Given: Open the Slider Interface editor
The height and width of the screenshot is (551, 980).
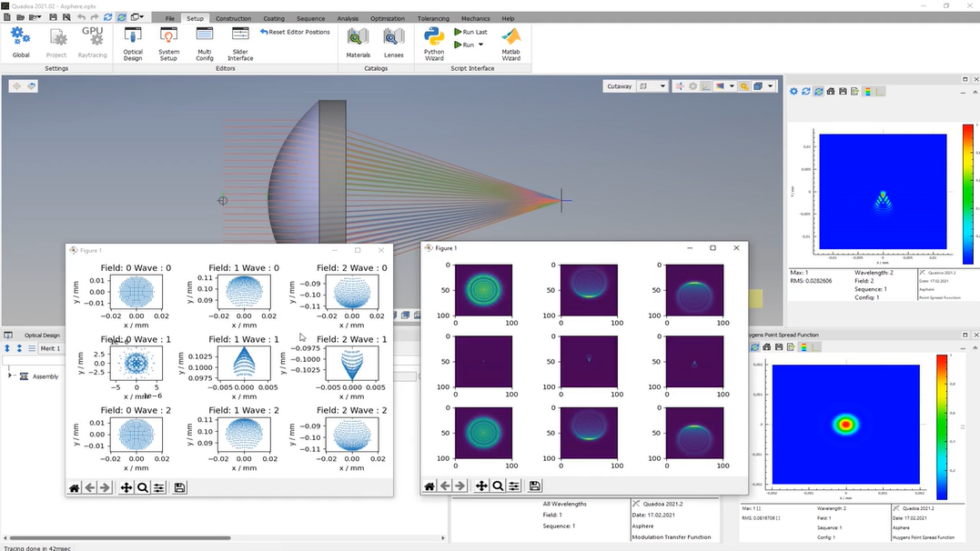Looking at the screenshot, I should 240,44.
